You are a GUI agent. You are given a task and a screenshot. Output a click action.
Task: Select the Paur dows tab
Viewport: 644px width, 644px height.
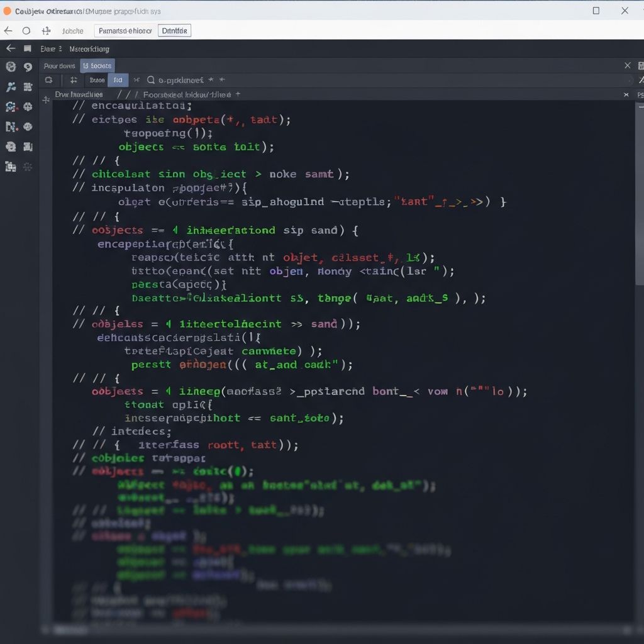[59, 65]
